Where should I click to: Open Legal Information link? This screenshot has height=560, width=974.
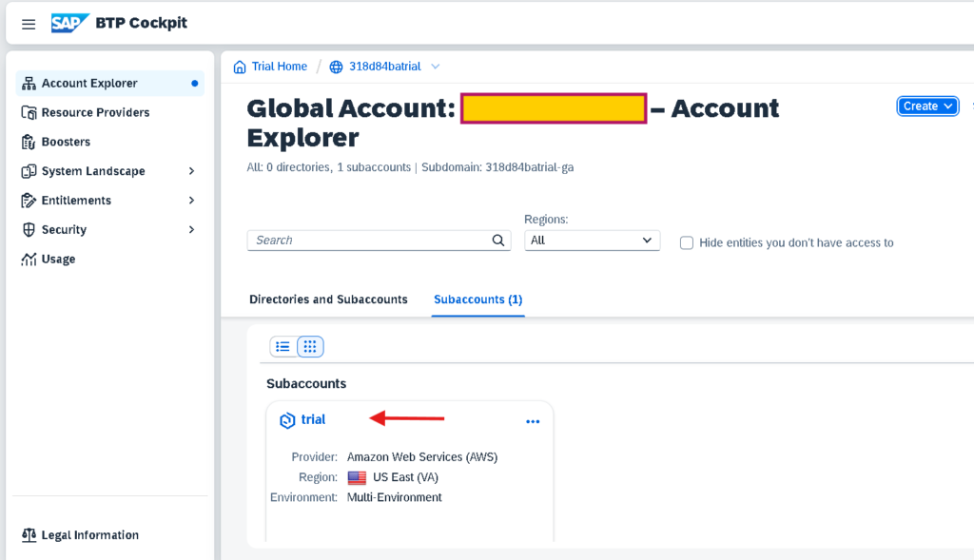[x=89, y=535]
